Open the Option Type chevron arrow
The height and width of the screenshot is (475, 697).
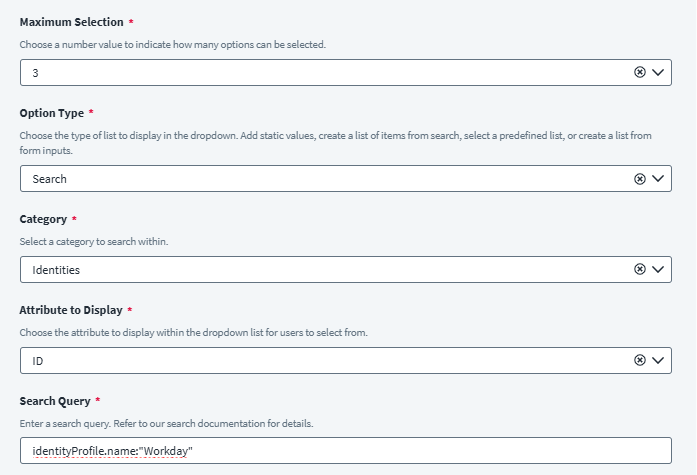coord(658,179)
